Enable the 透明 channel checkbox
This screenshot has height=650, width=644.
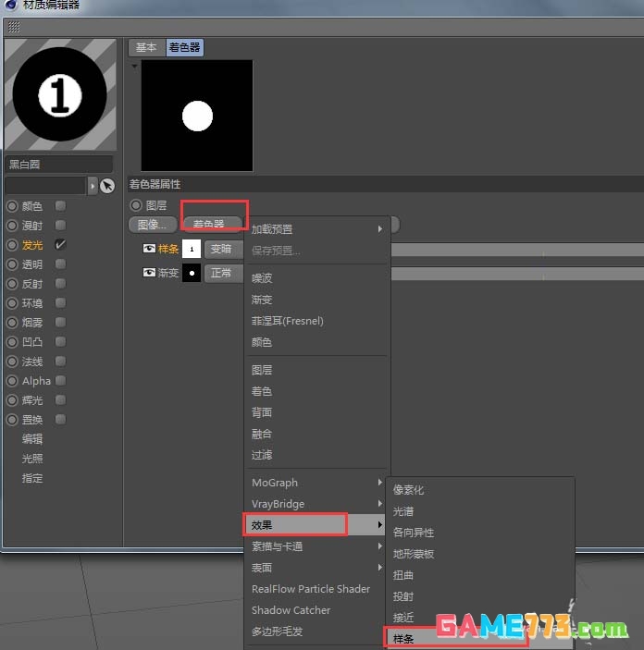pos(60,264)
